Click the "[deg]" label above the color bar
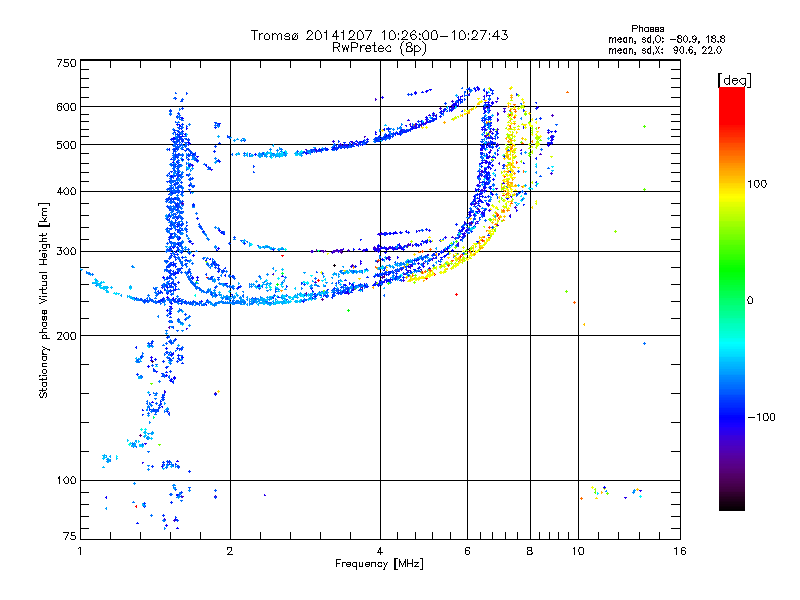Image resolution: width=800 pixels, height=600 pixels. click(734, 80)
